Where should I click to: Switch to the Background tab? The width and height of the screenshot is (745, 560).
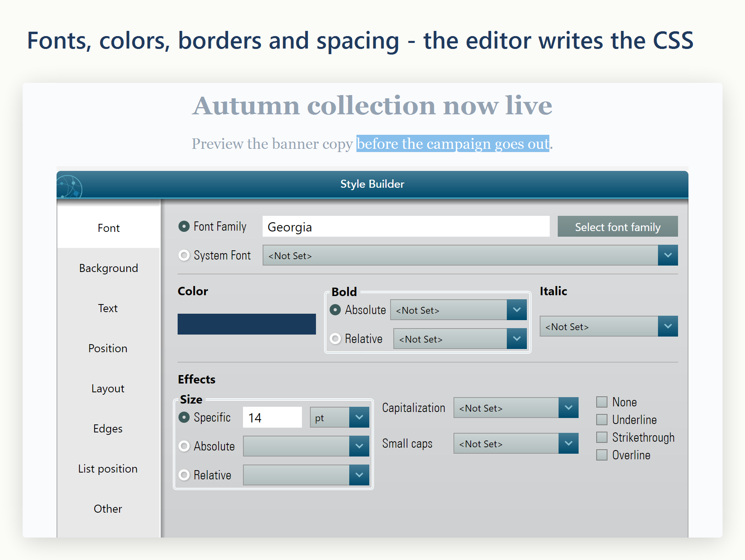click(x=109, y=268)
